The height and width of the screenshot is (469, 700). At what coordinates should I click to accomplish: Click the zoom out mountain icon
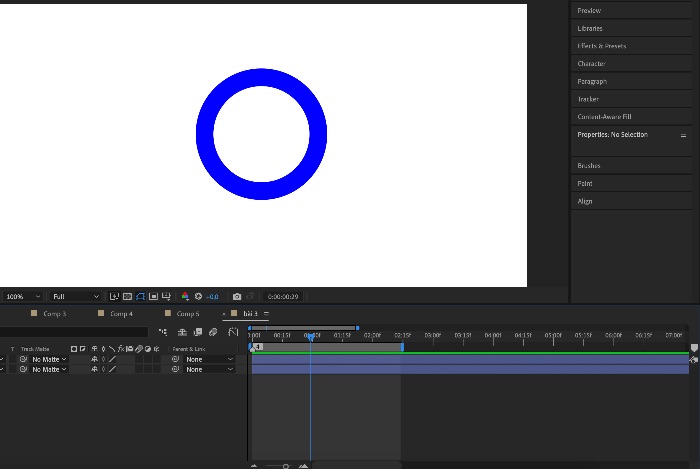click(254, 466)
